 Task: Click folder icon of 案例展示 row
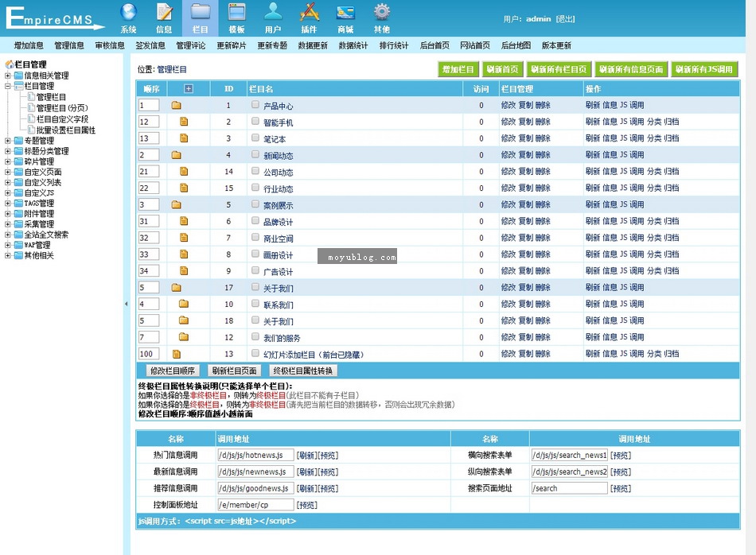177,204
